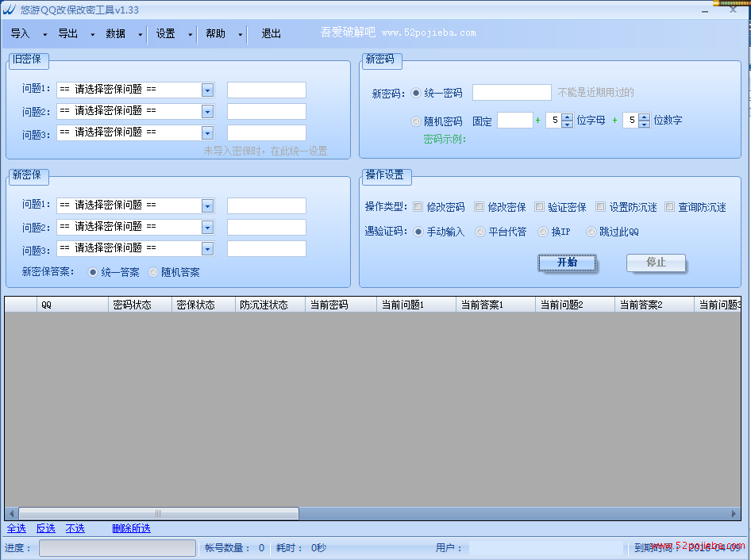Select 随机答案 radio button
The image size is (751, 560).
153,272
